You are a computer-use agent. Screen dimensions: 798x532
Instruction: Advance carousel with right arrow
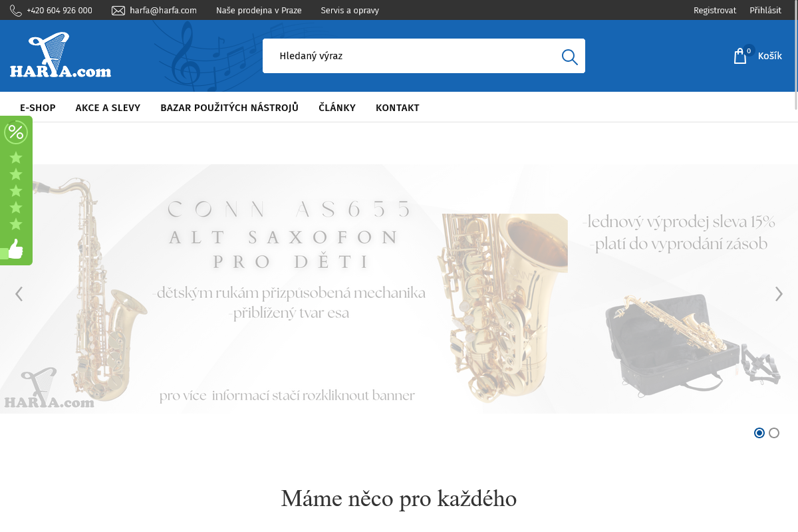(x=779, y=293)
